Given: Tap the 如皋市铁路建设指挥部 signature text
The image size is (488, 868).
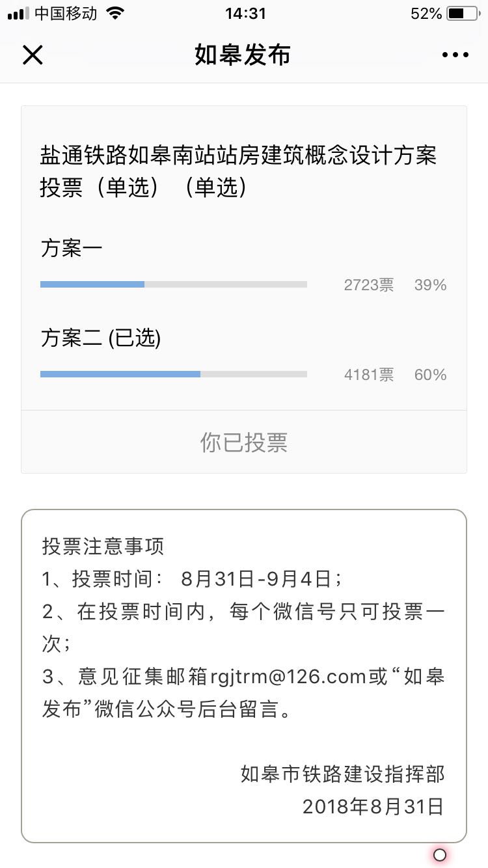Looking at the screenshot, I should [342, 774].
